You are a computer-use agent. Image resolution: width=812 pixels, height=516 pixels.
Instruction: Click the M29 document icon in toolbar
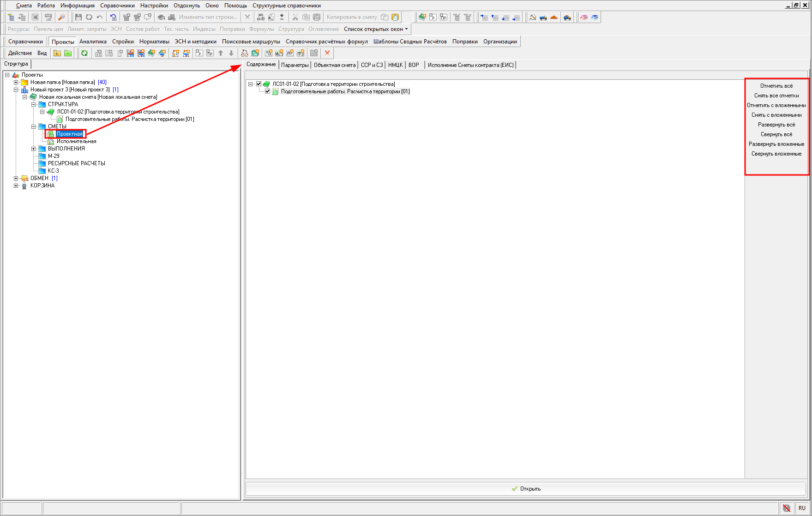click(x=279, y=53)
